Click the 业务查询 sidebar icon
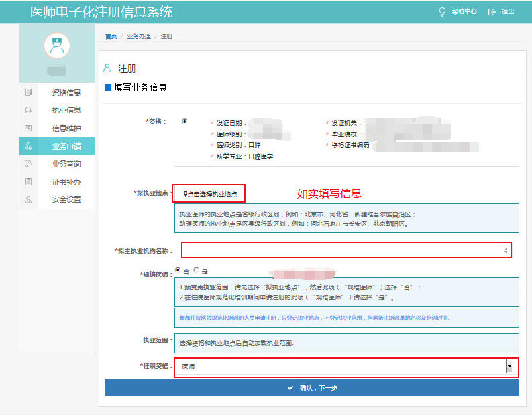This screenshot has height=415, width=532. 28,164
